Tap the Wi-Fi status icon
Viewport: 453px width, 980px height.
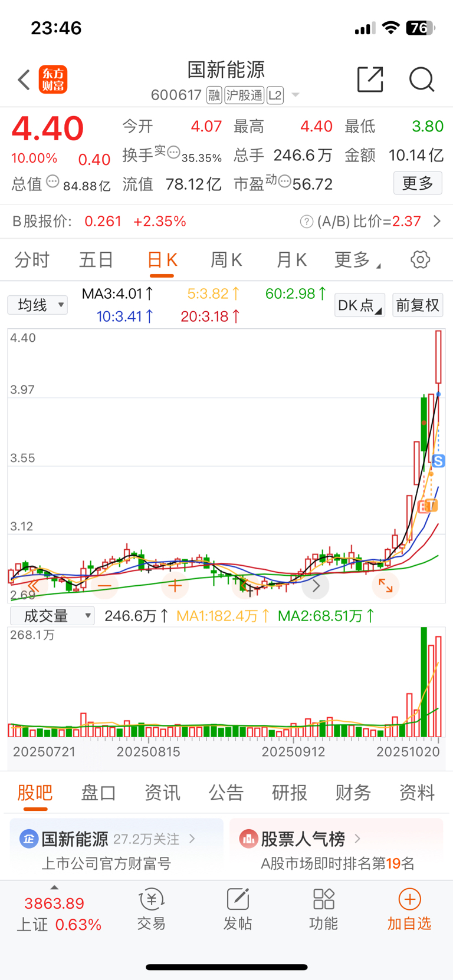tap(390, 28)
